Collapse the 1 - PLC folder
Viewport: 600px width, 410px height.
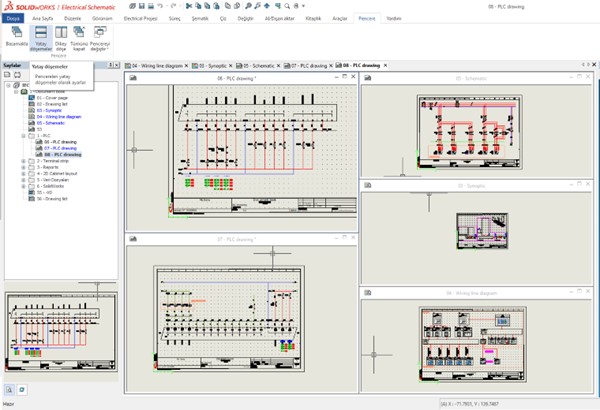23,135
